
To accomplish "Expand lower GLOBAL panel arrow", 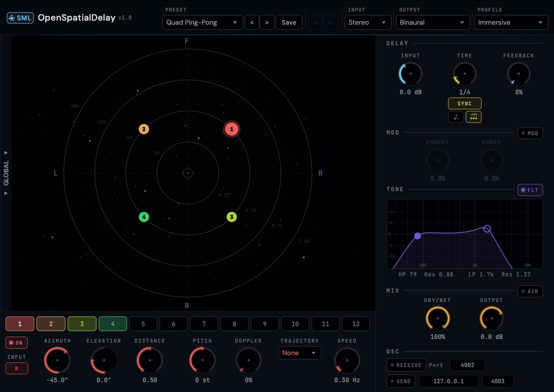I will [x=6, y=193].
